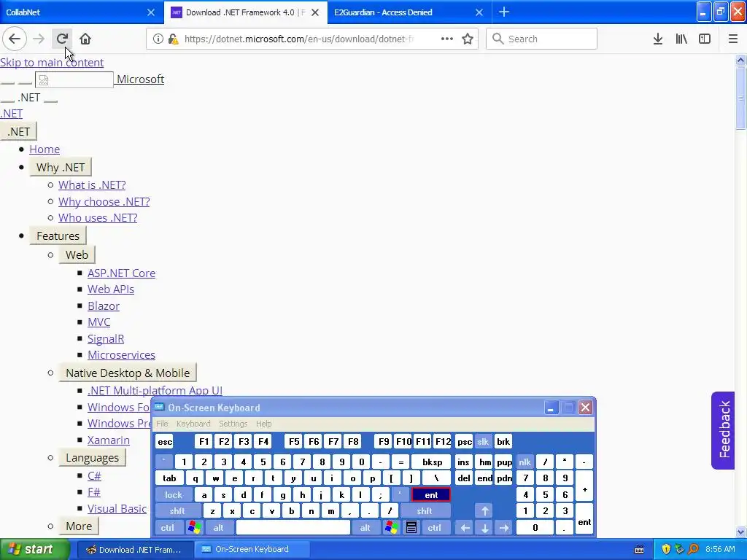
Task: Select On-Screen Keyboard taskbar button
Action: click(252, 549)
